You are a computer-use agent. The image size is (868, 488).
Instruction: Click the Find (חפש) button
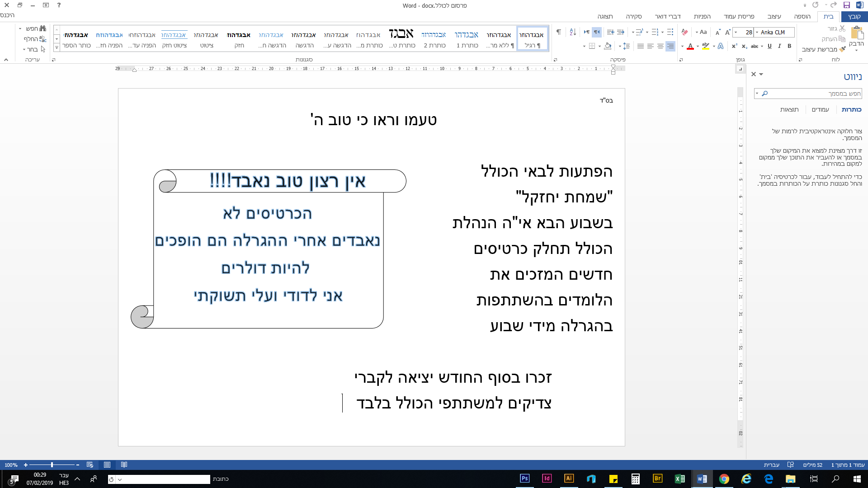35,28
